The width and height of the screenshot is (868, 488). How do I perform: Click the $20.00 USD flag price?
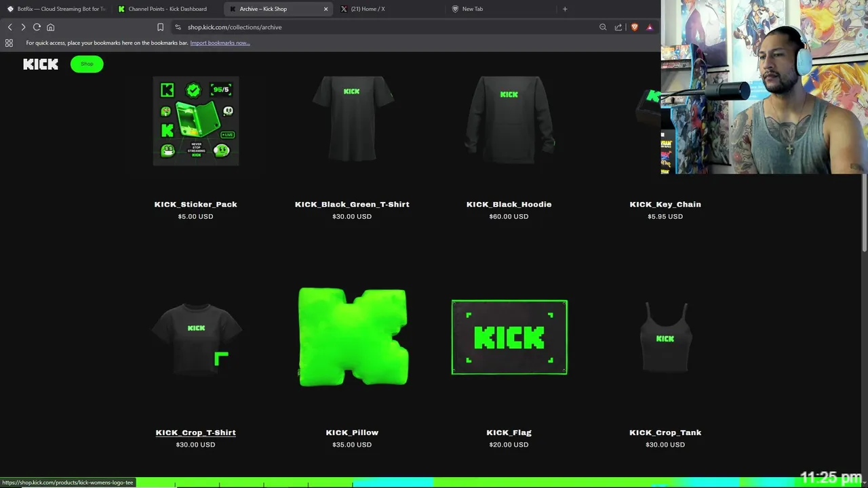tap(509, 445)
